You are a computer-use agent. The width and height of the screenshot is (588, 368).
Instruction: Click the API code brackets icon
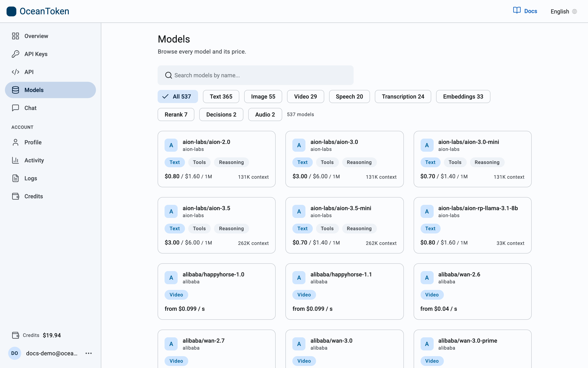point(16,72)
